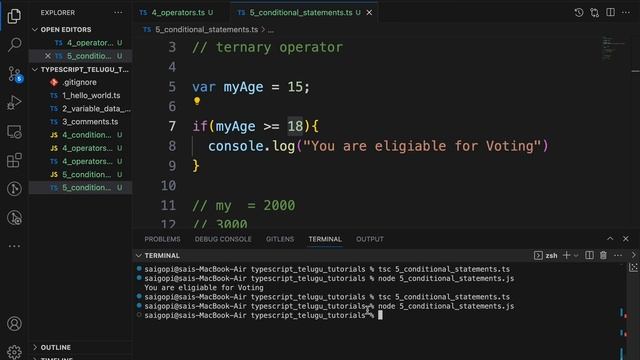This screenshot has height=360, width=640.
Task: Open the TS 4_operators... file in tree
Action: click(81, 161)
